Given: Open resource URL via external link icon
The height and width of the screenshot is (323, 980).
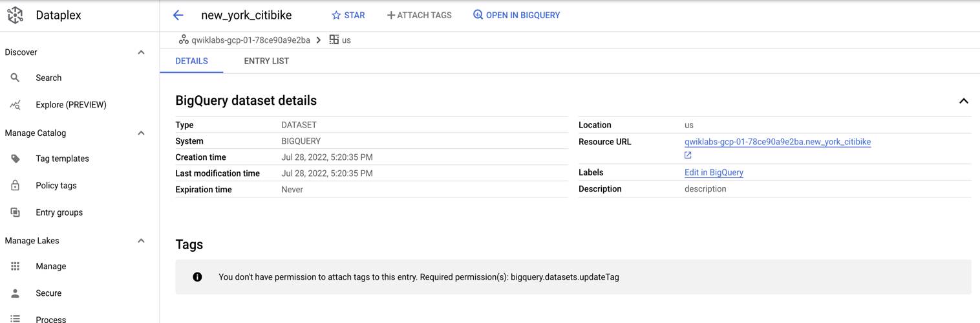Looking at the screenshot, I should pyautogui.click(x=688, y=155).
